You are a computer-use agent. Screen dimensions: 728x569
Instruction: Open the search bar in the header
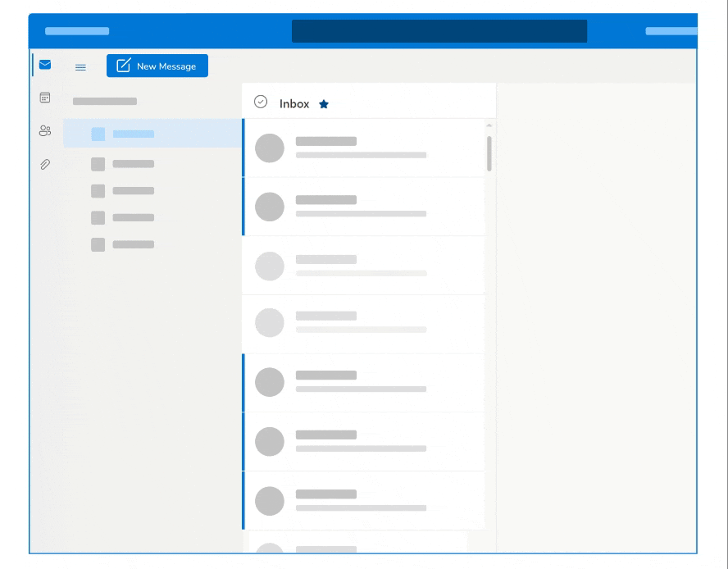pos(439,30)
